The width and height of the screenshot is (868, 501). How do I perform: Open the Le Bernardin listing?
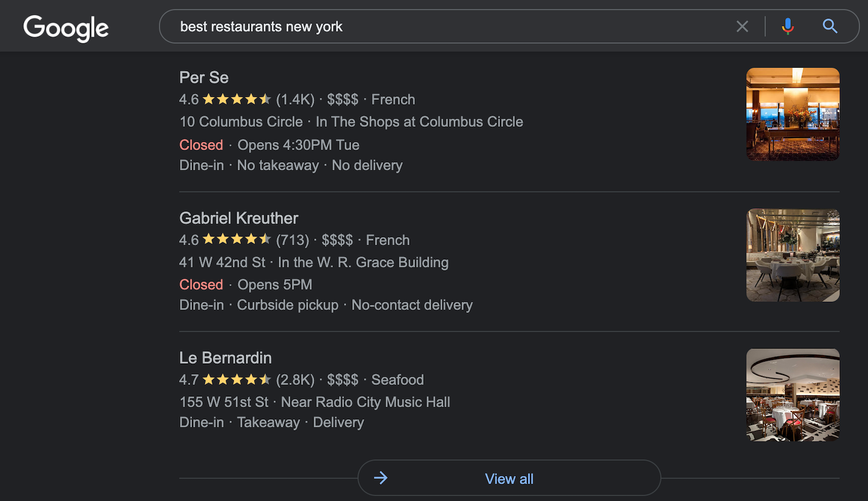(225, 358)
